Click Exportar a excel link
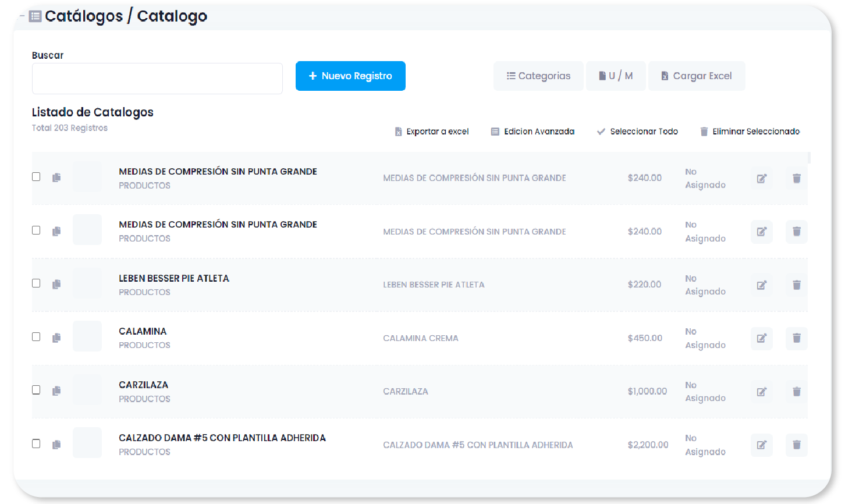 tap(432, 132)
